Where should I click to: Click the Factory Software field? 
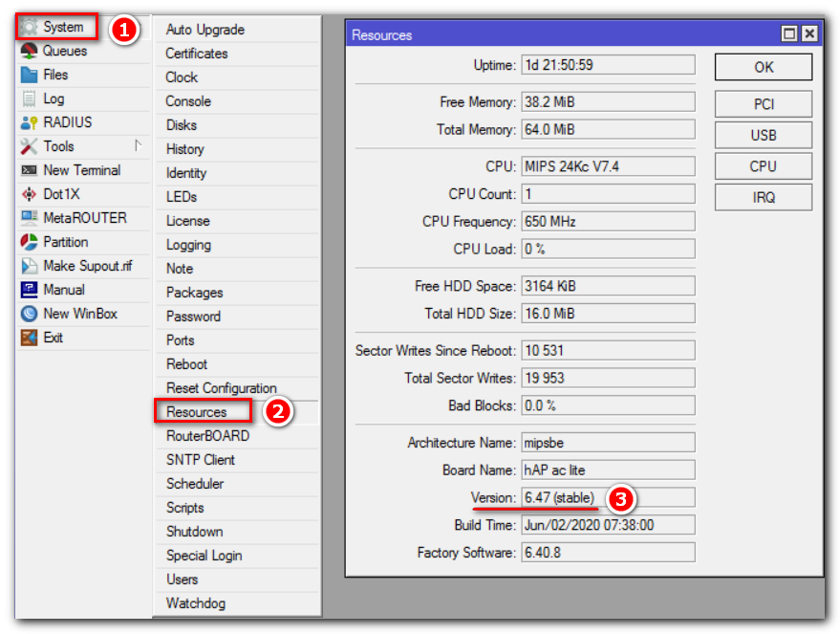coord(608,553)
